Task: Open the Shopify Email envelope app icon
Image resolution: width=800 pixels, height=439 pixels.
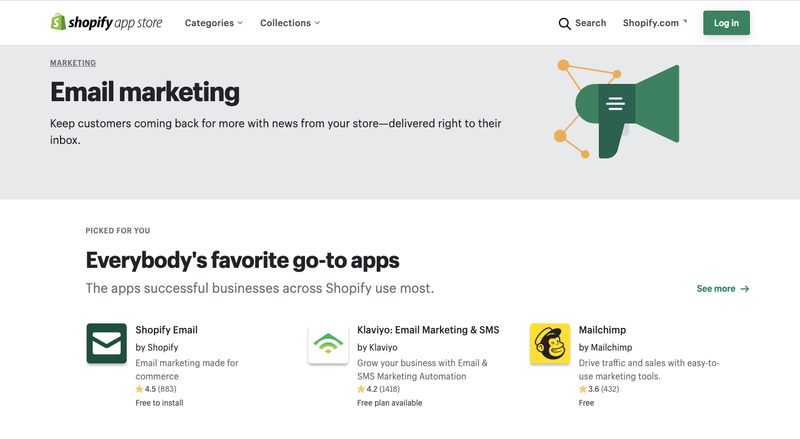Action: (x=107, y=343)
